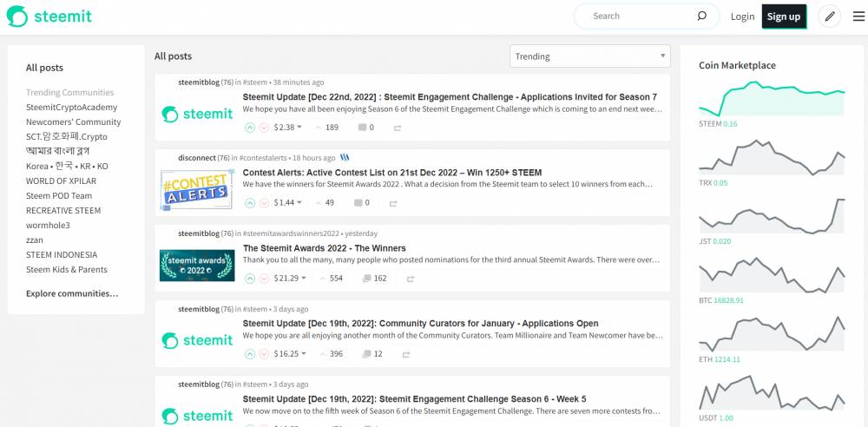Expand the $16.25 payout details
868x427 pixels.
point(290,354)
